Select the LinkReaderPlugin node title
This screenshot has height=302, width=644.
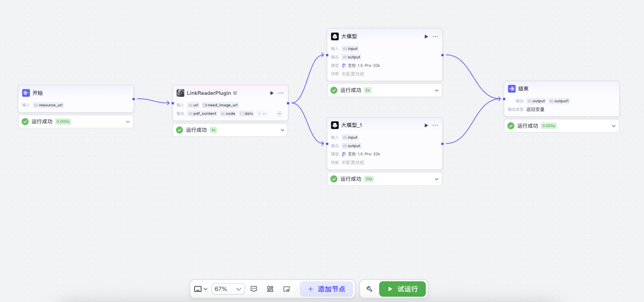click(209, 93)
